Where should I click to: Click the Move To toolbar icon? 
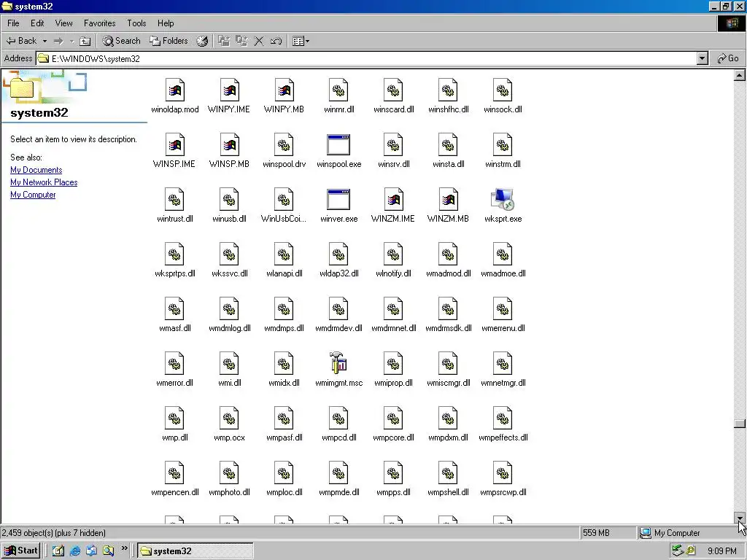pyautogui.click(x=223, y=41)
